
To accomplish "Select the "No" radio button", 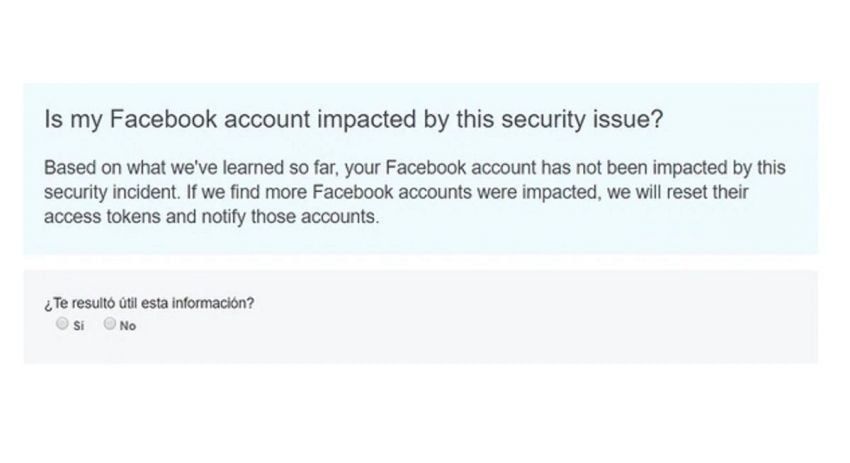I will pos(110,324).
